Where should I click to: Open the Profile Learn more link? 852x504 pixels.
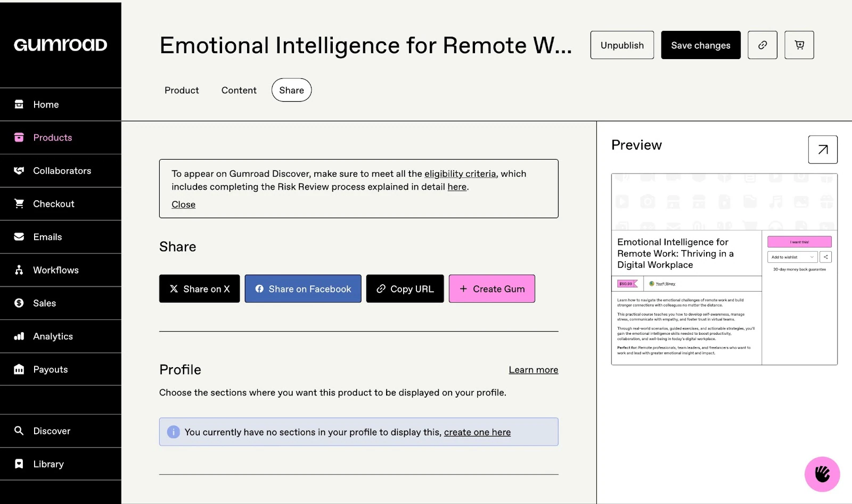click(x=534, y=370)
